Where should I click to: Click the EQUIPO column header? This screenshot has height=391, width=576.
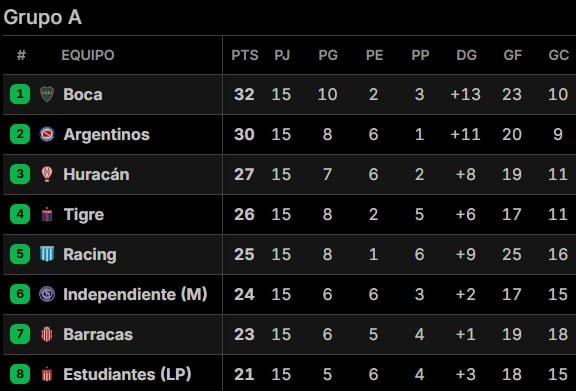pos(88,55)
